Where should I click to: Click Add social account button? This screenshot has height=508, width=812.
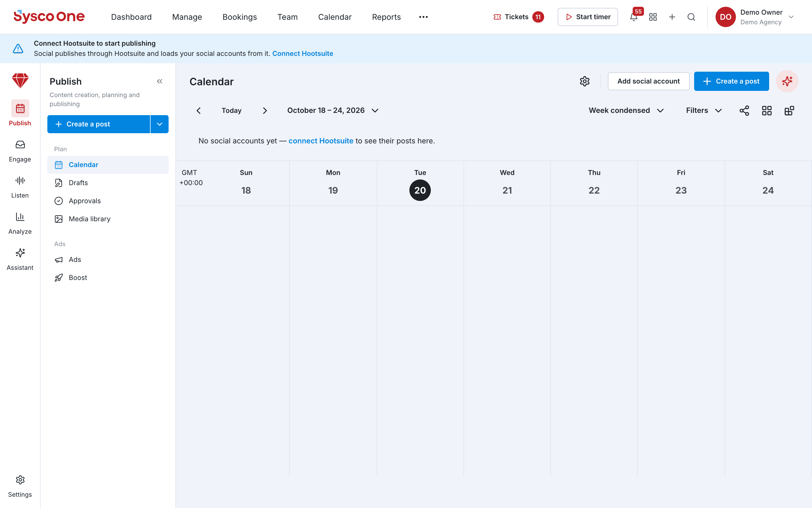pos(648,81)
